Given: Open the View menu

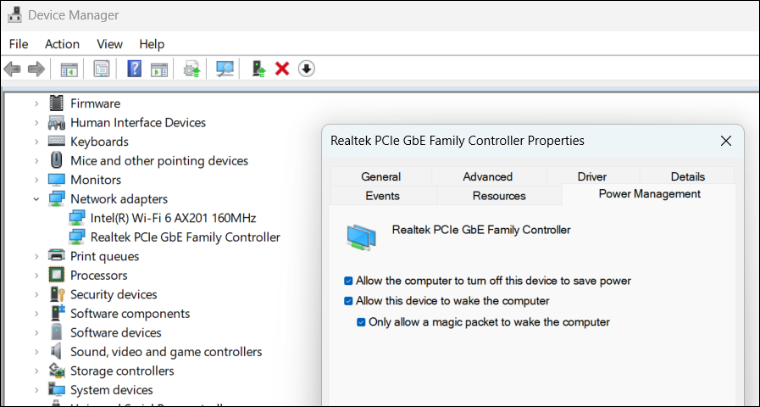Looking at the screenshot, I should [x=110, y=44].
